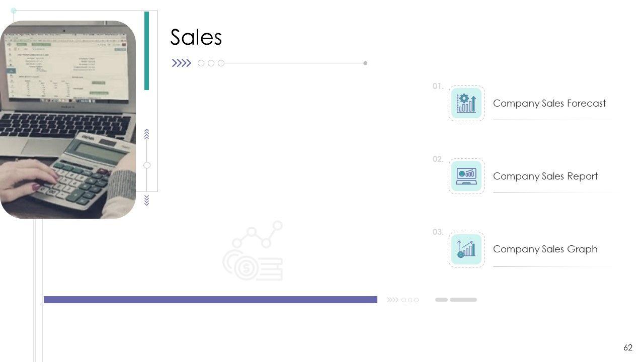The height and width of the screenshot is (362, 644).
Task: Click the Sales slide title
Action: 196,38
